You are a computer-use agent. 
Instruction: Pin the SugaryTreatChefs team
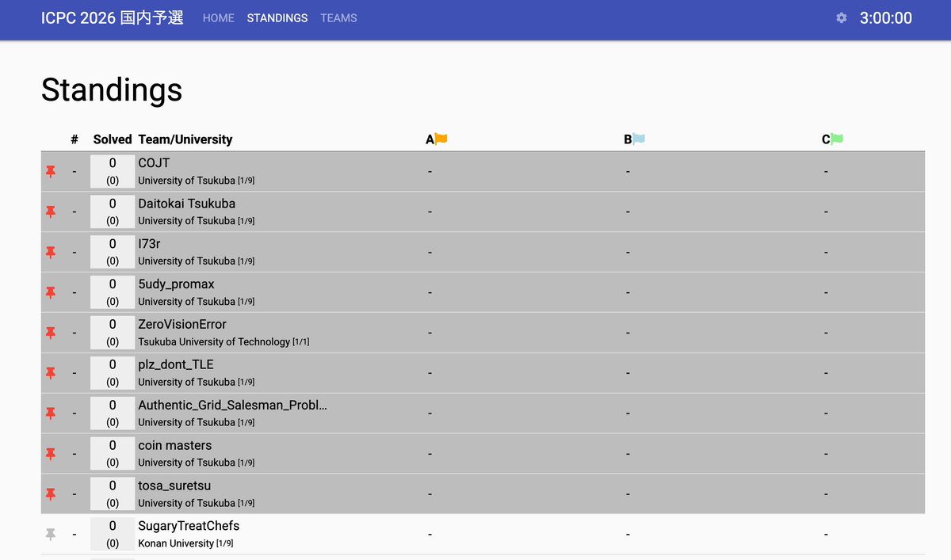[x=51, y=535]
